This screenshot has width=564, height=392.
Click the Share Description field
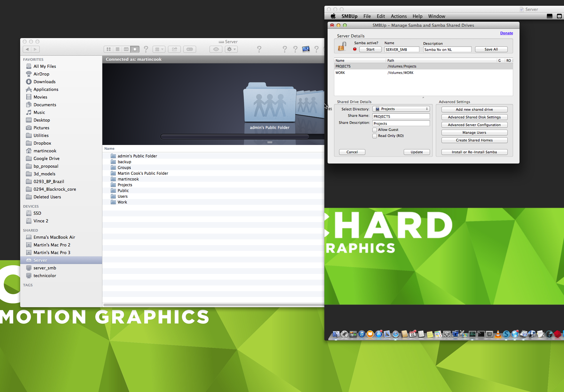click(x=401, y=124)
